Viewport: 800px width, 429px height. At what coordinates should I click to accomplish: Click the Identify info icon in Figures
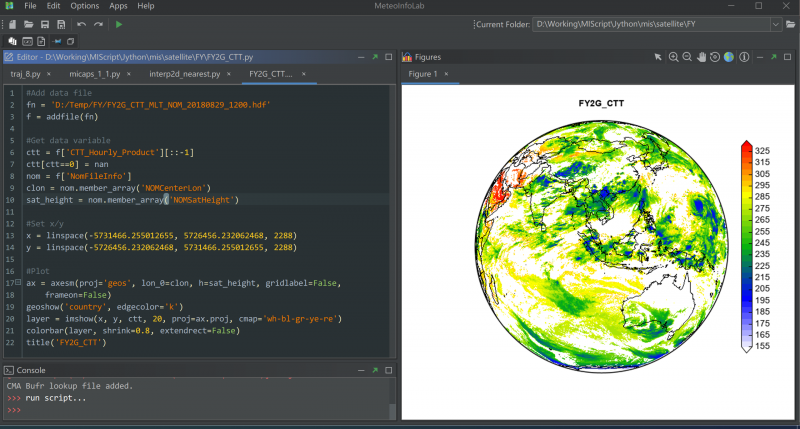point(743,57)
